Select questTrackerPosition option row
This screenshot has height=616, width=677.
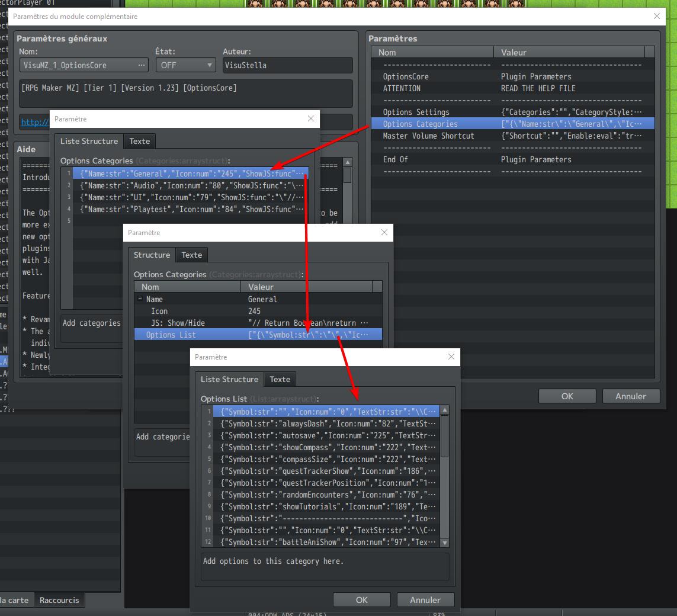pos(326,483)
